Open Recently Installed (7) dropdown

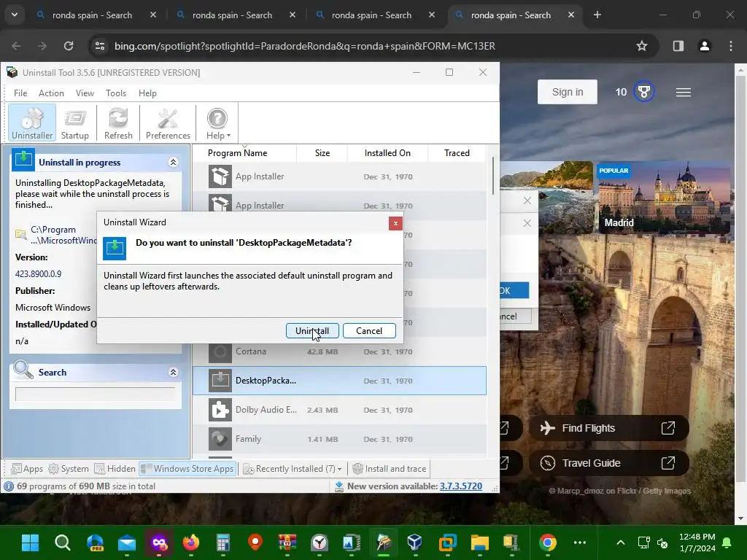point(293,469)
